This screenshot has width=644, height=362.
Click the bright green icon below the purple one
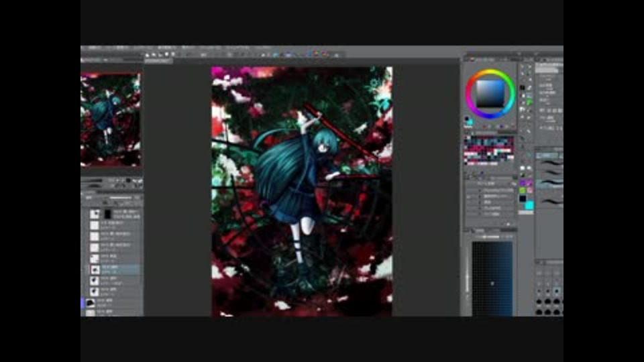coord(523,190)
